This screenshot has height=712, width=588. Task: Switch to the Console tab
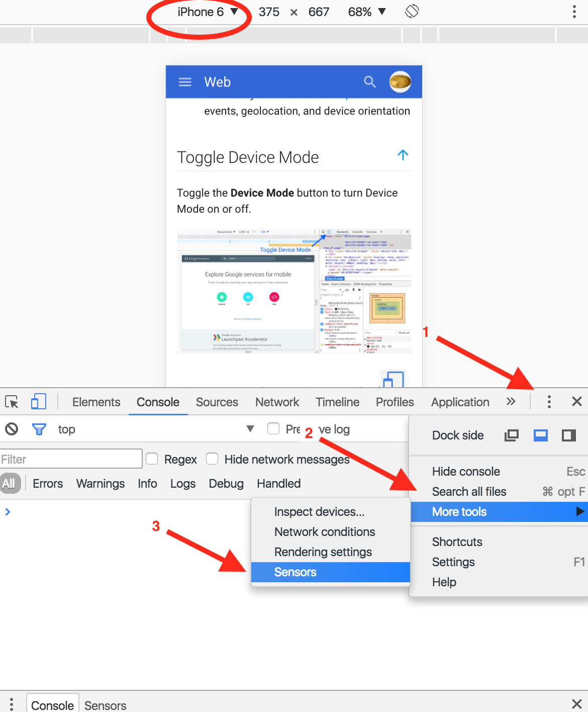point(158,402)
